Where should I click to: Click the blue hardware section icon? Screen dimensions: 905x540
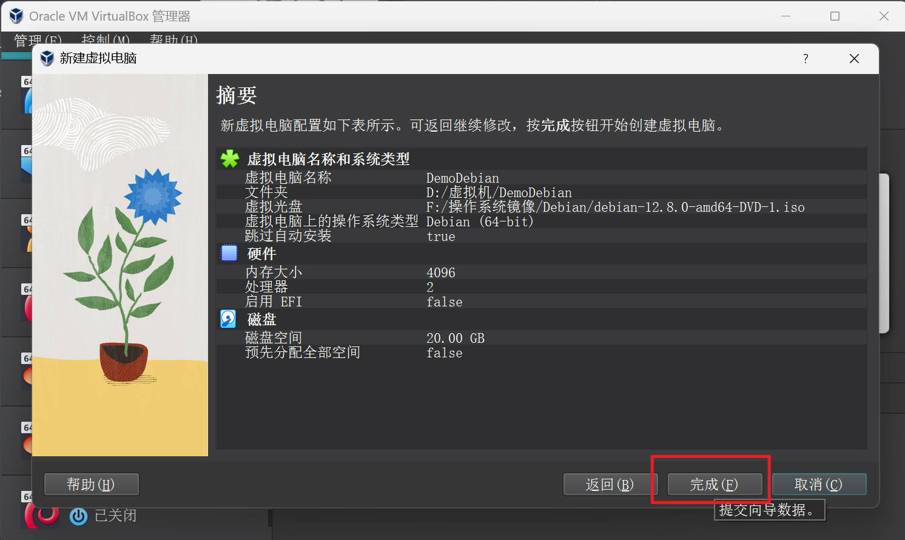point(229,254)
